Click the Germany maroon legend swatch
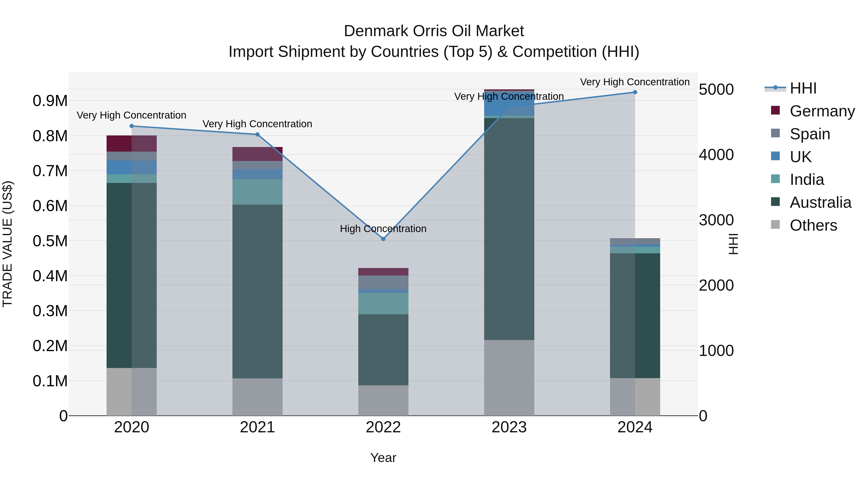 (775, 110)
